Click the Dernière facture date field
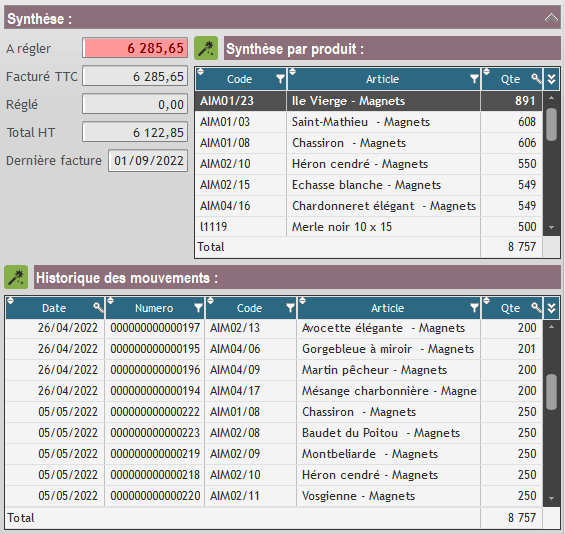Viewport: 565px width, 534px height. coord(148,161)
